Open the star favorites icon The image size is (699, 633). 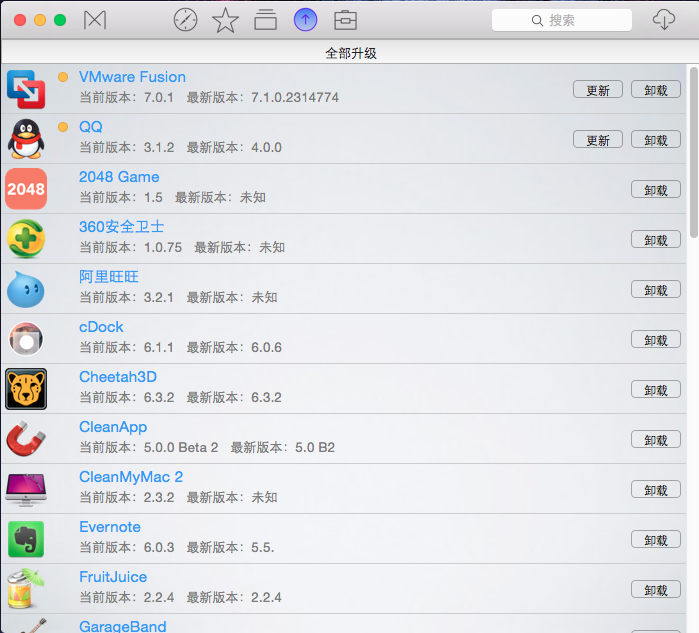[225, 20]
